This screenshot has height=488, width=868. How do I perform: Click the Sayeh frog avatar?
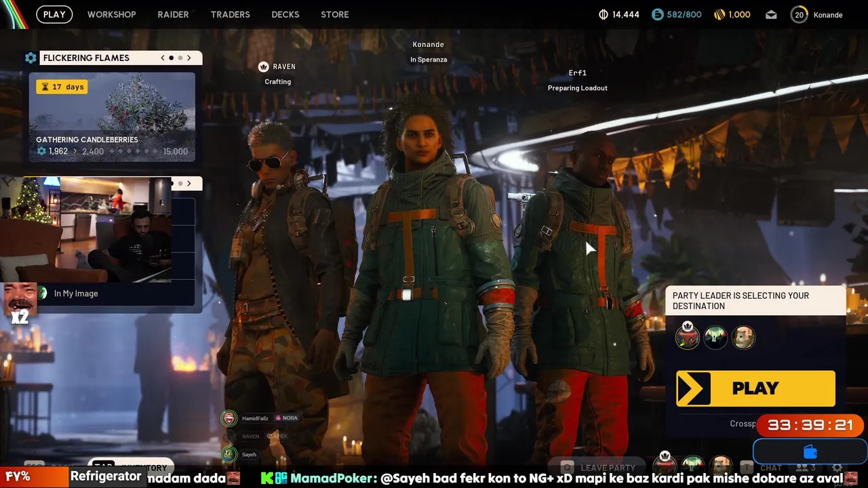click(229, 454)
